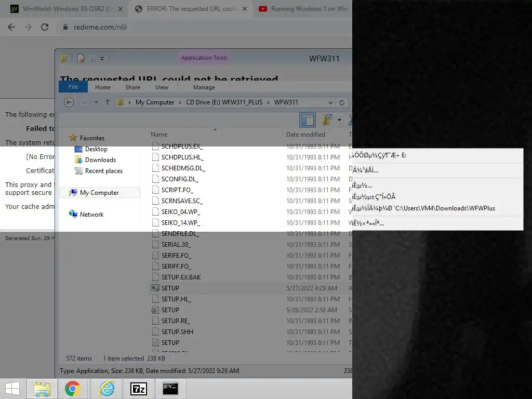
Task: Click the quick access Properties icon
Action: pyautogui.click(x=81, y=58)
